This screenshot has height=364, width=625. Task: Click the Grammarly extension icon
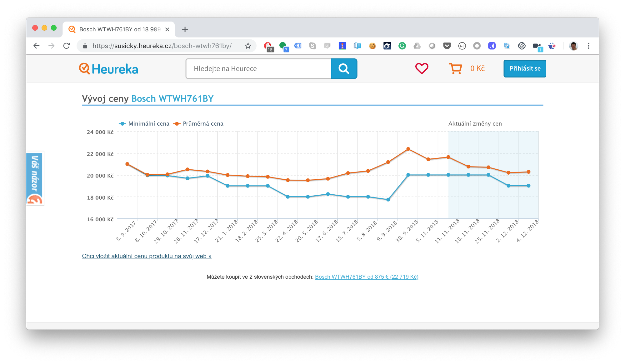point(402,46)
